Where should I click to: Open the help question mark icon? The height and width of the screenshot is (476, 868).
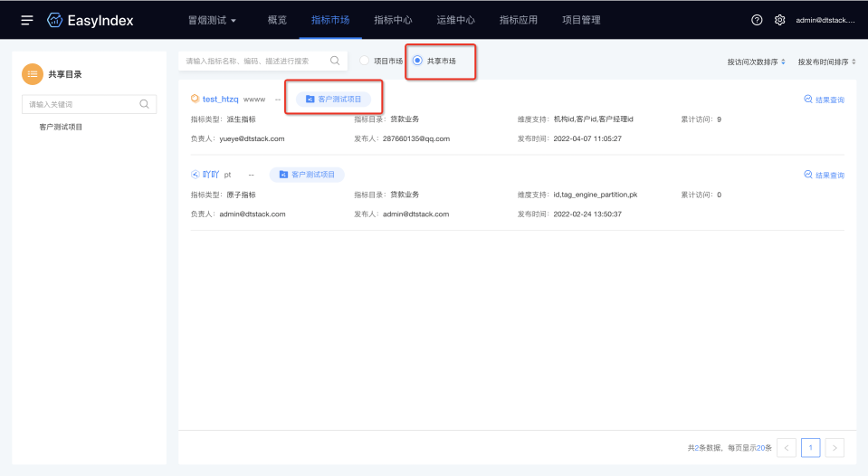[x=757, y=20]
